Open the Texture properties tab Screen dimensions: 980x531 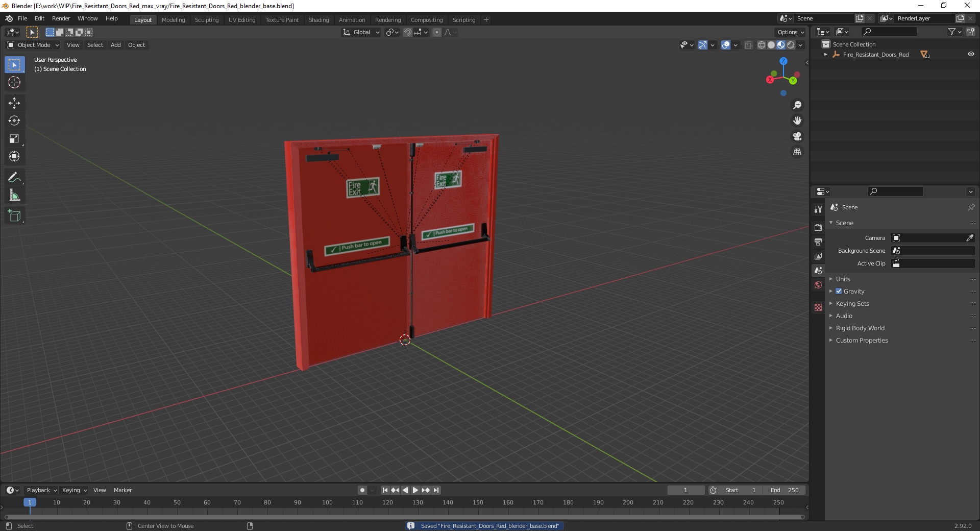point(818,307)
